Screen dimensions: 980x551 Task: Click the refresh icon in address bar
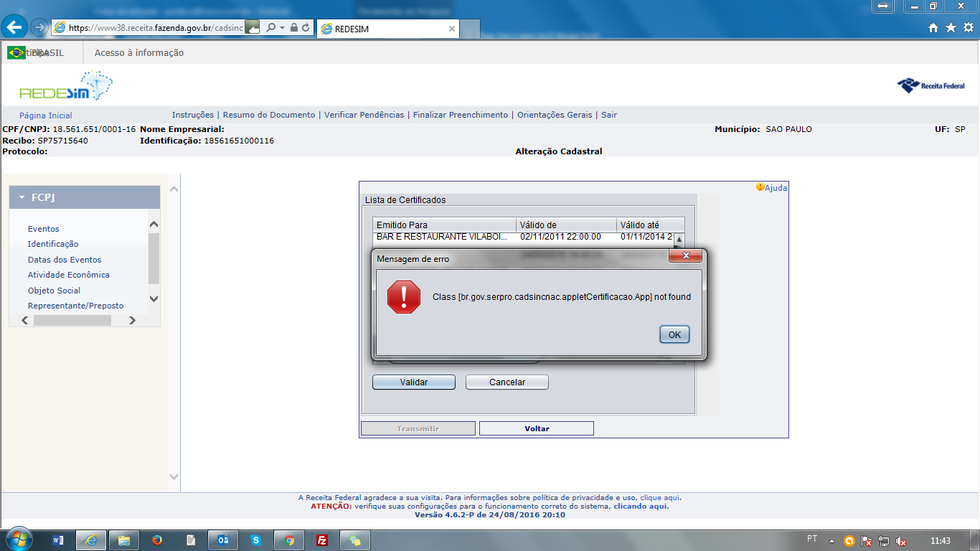306,27
